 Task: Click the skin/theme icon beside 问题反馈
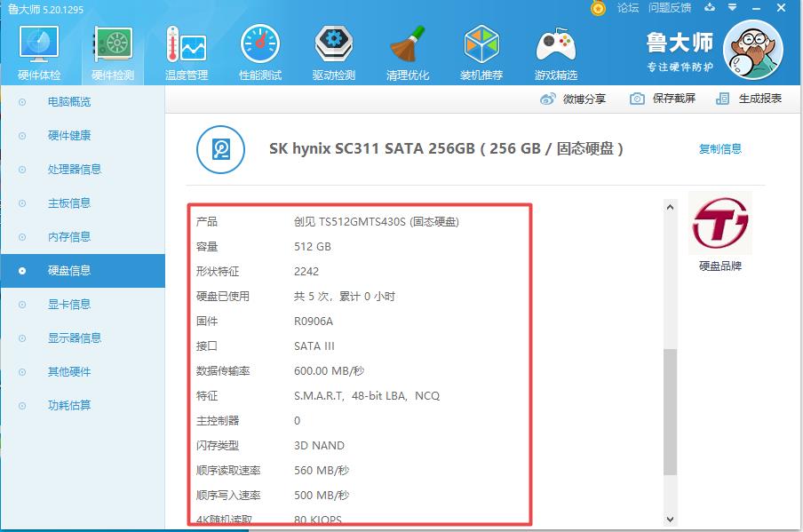click(710, 7)
